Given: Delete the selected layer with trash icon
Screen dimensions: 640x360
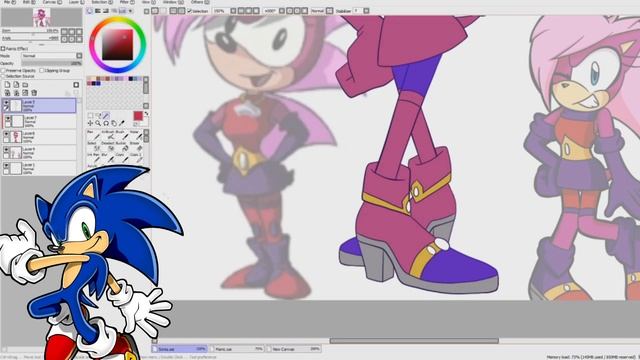Looking at the screenshot, I should click(34, 93).
